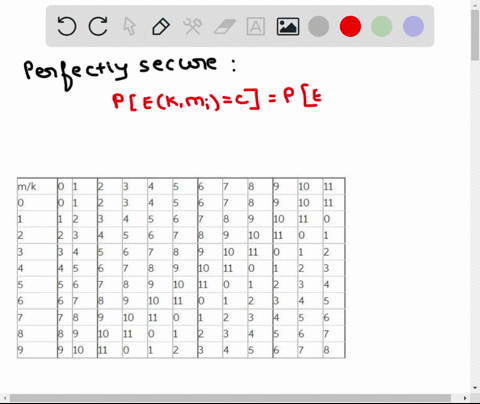Click the scroll right arrow

coord(465,398)
